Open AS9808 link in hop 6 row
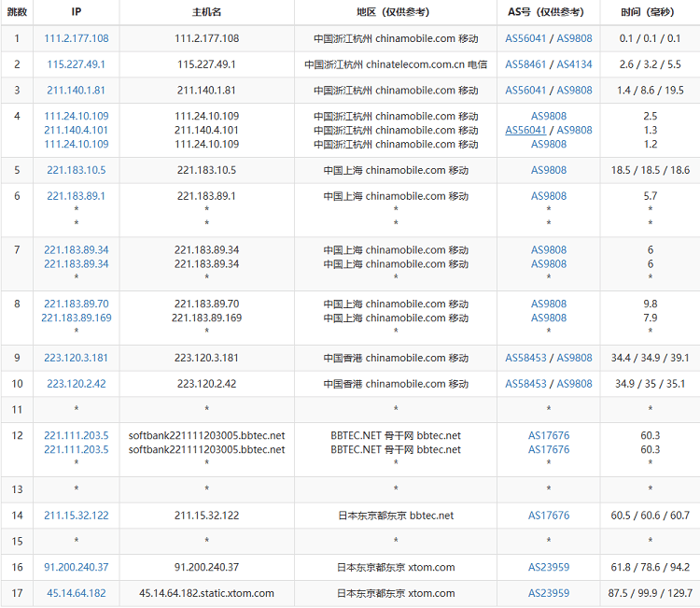 pos(549,196)
